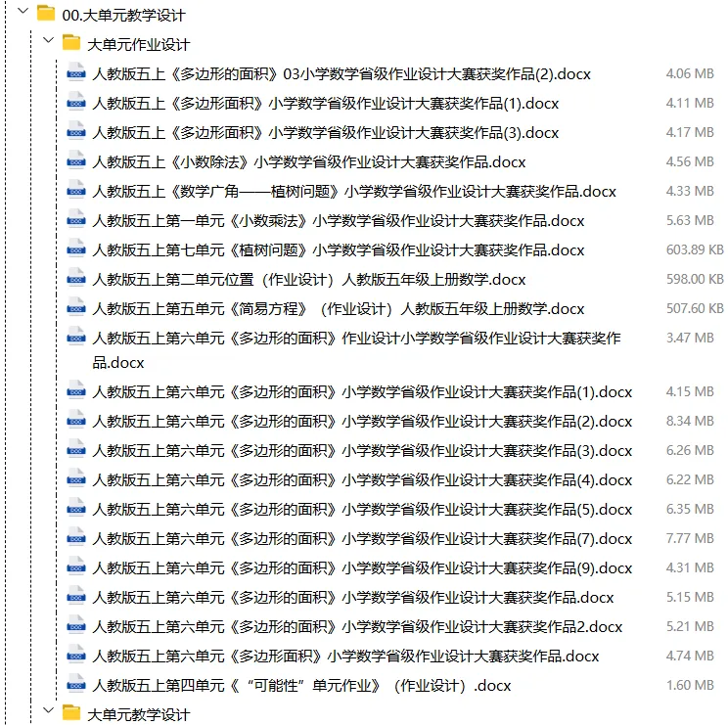Viewport: 728px width, 725px height.
Task: Click docx icon of 第六单元《多边形的面积》获奖作品(9).docx
Action: [76, 566]
